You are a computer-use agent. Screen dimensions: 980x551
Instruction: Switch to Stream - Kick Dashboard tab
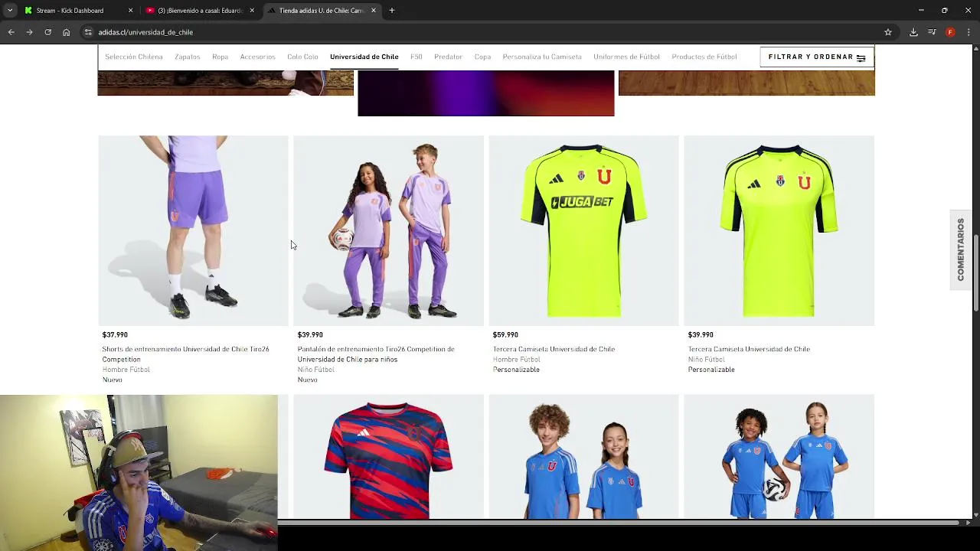click(79, 11)
